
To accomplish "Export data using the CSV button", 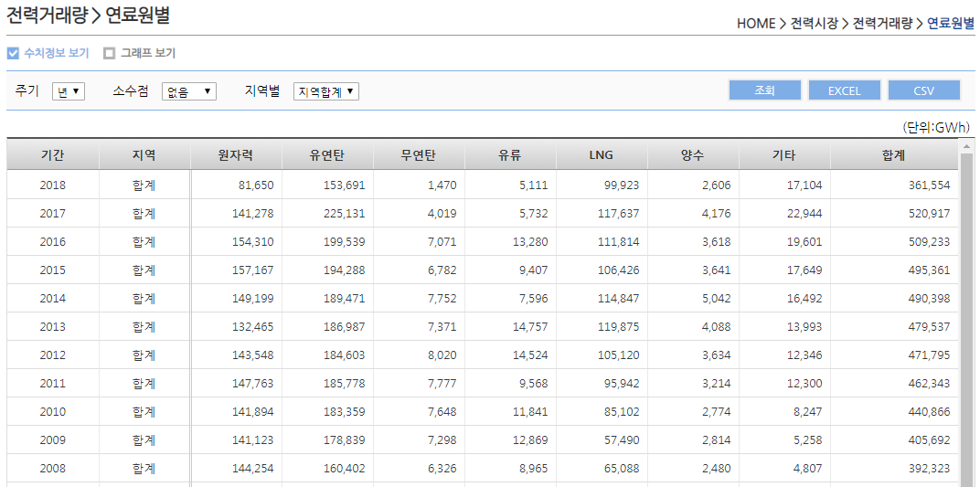I will click(x=923, y=90).
